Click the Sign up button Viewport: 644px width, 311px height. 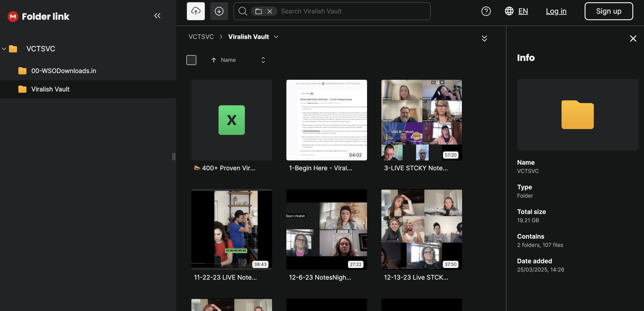(609, 11)
